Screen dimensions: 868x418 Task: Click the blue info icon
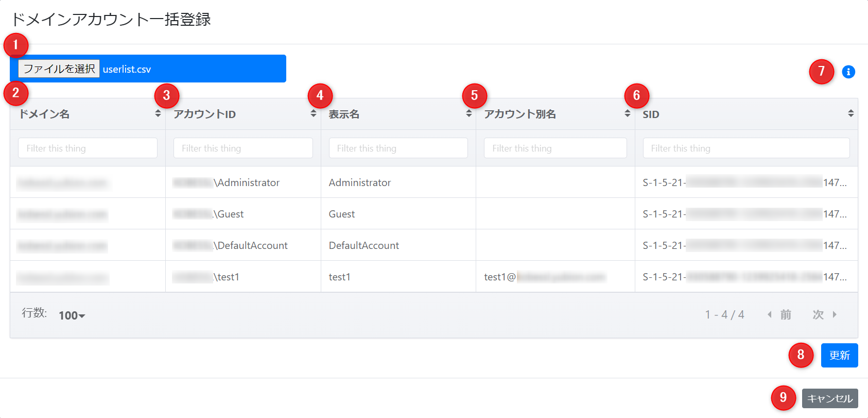coord(848,72)
